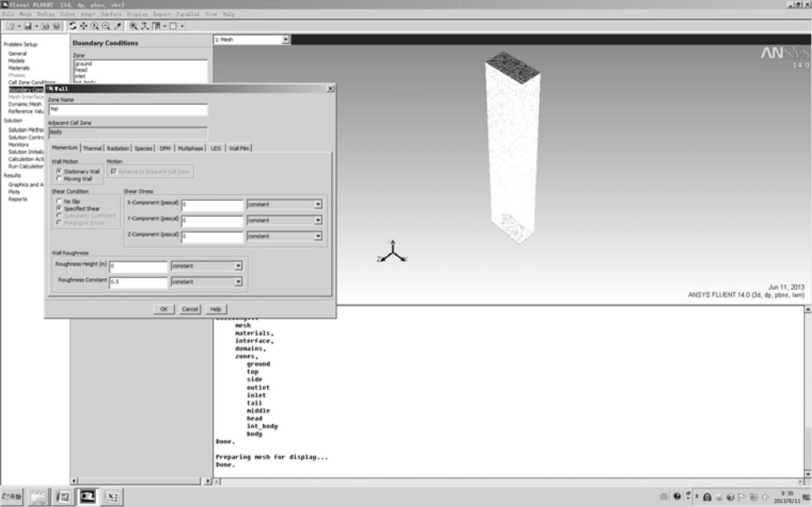Switch to the Fluent taskbar icon
Image resolution: width=812 pixels, height=507 pixels.
tap(88, 497)
